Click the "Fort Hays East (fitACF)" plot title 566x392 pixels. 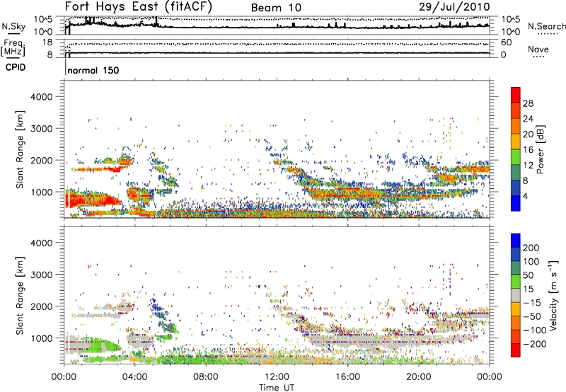(139, 7)
